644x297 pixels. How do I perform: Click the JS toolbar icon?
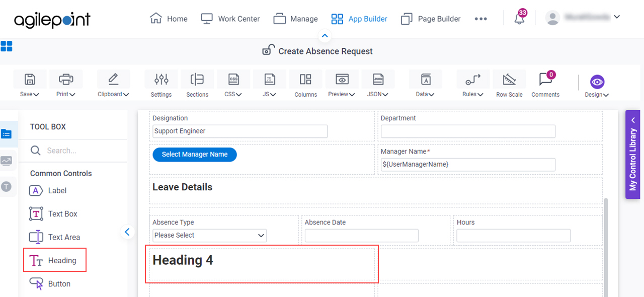point(270,80)
